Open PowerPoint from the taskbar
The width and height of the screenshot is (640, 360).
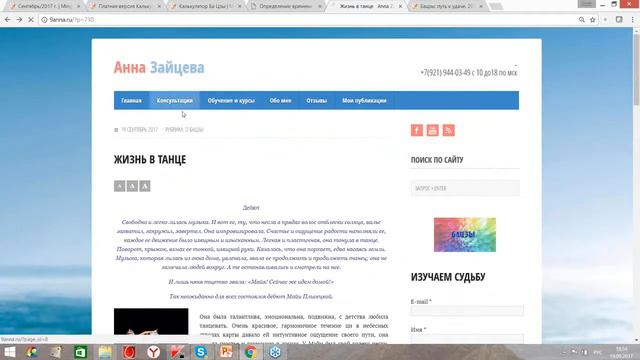226,352
